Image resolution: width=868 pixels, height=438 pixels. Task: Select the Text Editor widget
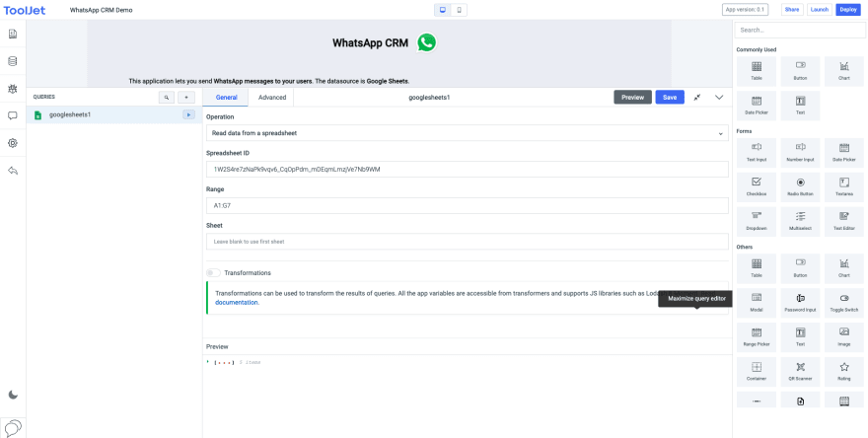[844, 221]
